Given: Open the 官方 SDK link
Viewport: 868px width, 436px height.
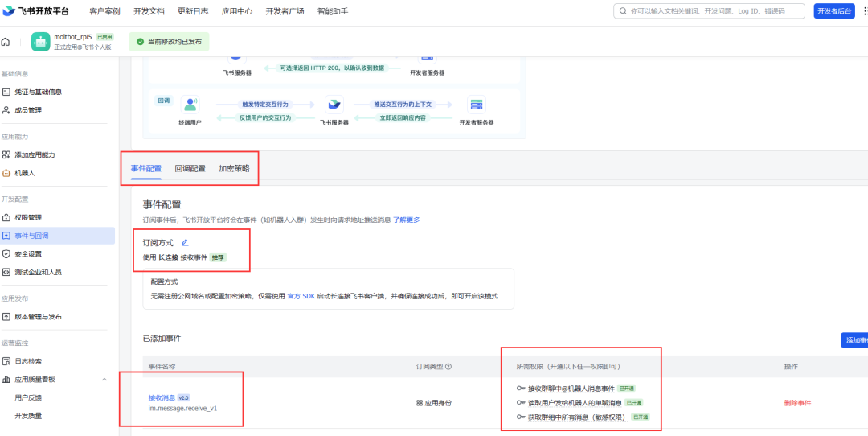Looking at the screenshot, I should [x=301, y=296].
